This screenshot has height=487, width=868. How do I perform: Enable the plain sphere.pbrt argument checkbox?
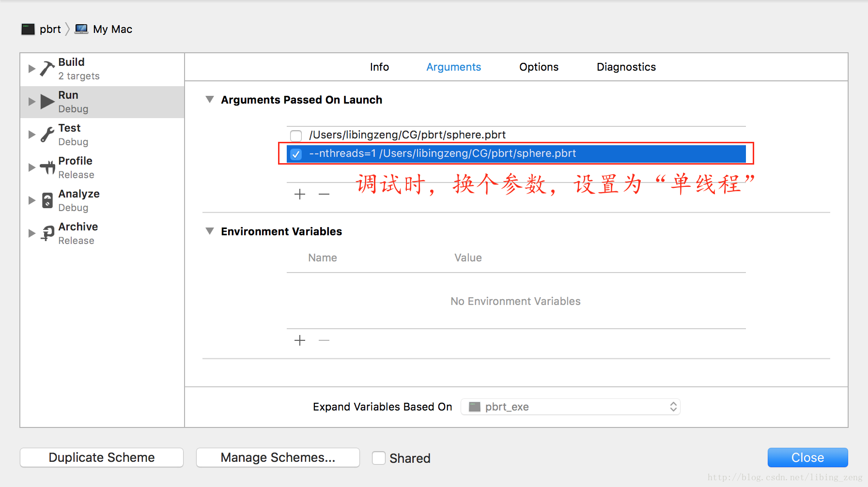pos(296,135)
